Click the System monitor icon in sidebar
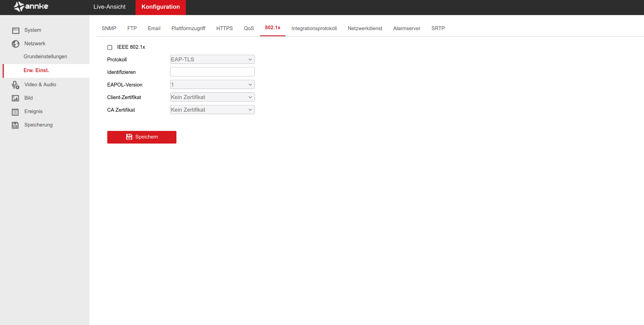 (x=15, y=31)
